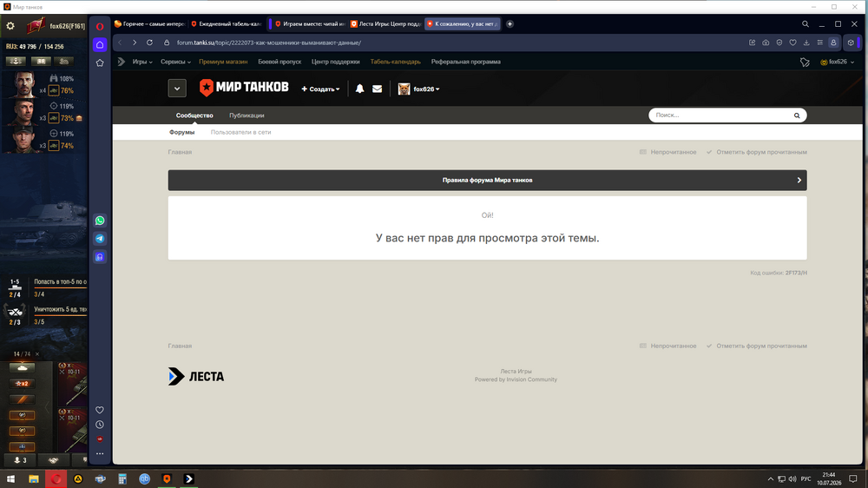Image resolution: width=868 pixels, height=488 pixels.
Task: Go to Премиум магазин link
Action: tap(223, 62)
